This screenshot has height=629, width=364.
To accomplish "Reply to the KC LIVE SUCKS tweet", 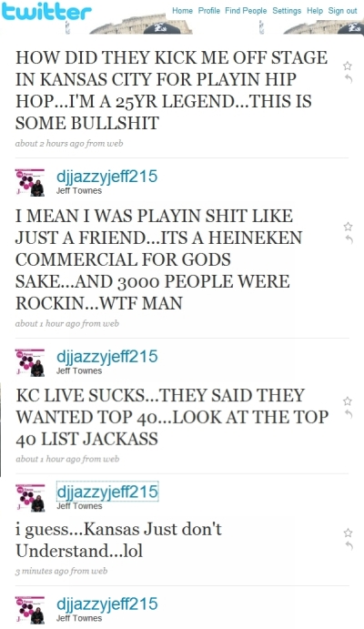I will point(349,414).
